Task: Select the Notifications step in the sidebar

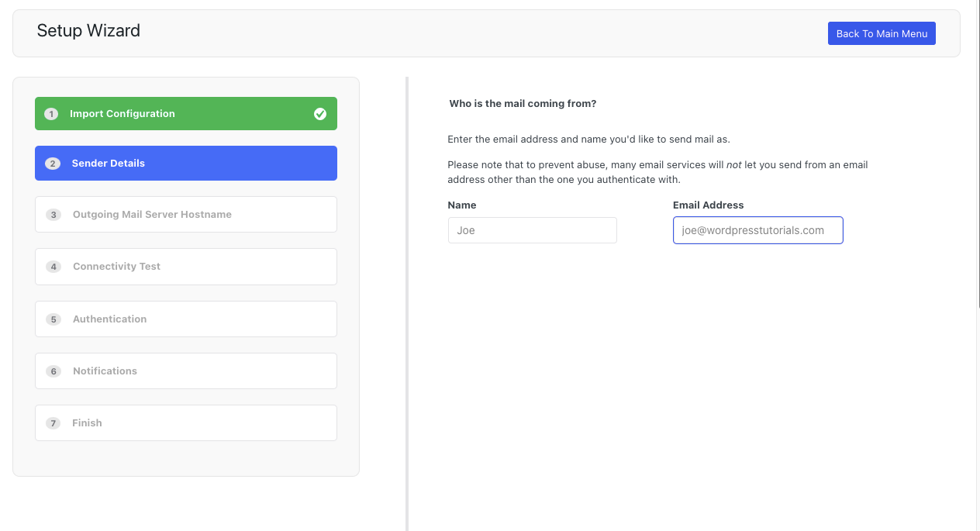Action: 185,371
